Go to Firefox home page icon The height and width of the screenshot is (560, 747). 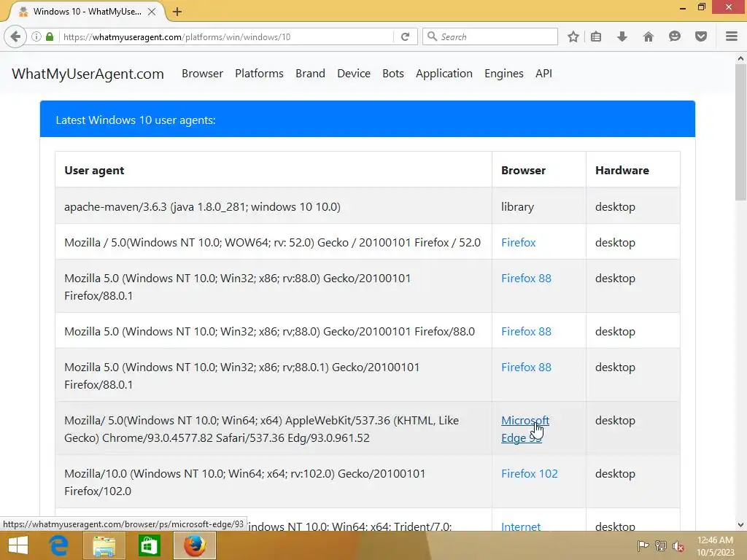coord(648,36)
